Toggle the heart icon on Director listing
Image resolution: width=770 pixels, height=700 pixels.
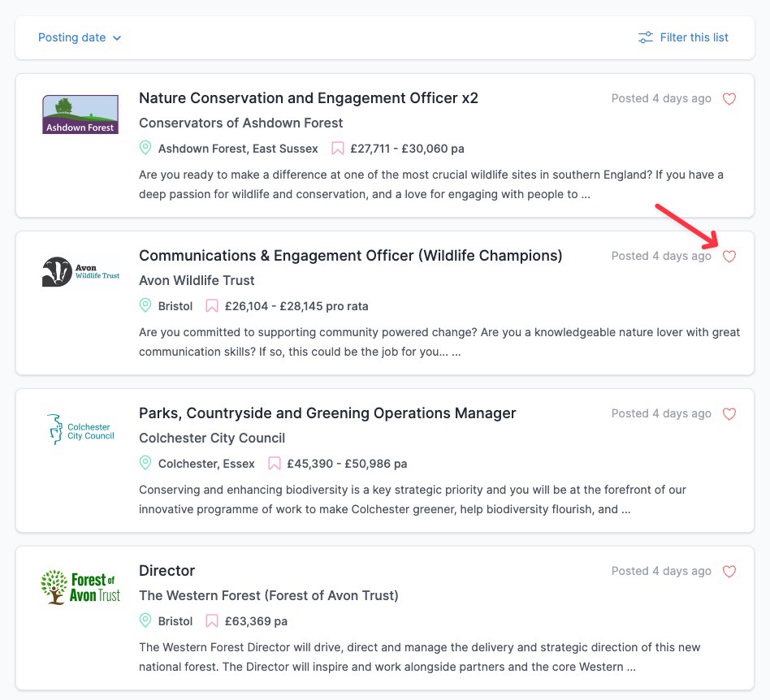pyautogui.click(x=729, y=572)
